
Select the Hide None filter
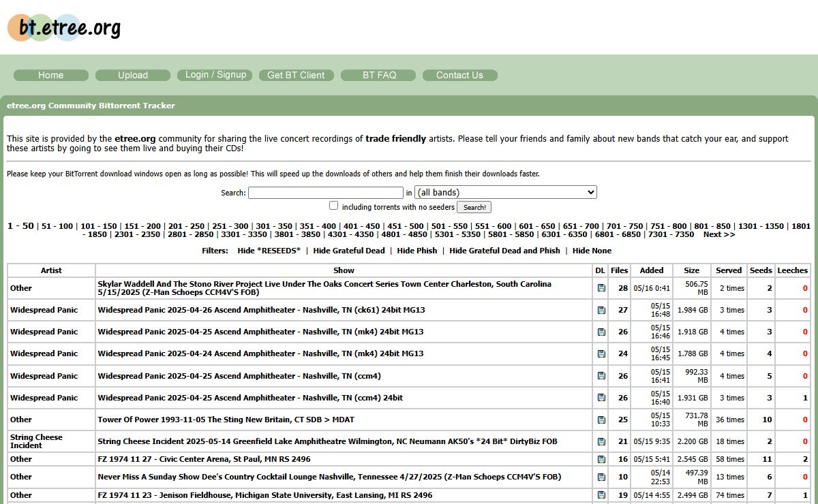coord(592,251)
